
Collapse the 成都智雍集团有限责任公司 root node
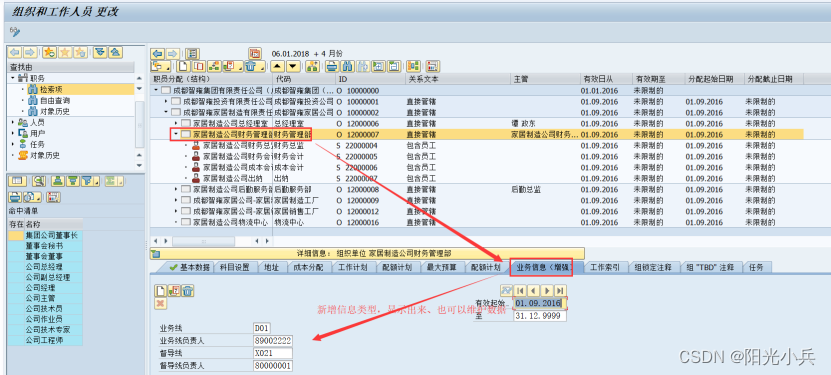pyautogui.click(x=156, y=91)
